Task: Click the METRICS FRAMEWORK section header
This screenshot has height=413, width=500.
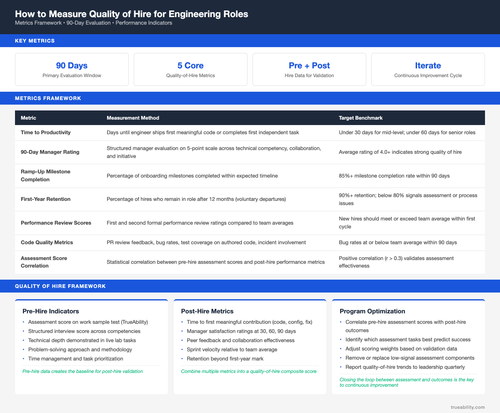Action: pos(48,98)
